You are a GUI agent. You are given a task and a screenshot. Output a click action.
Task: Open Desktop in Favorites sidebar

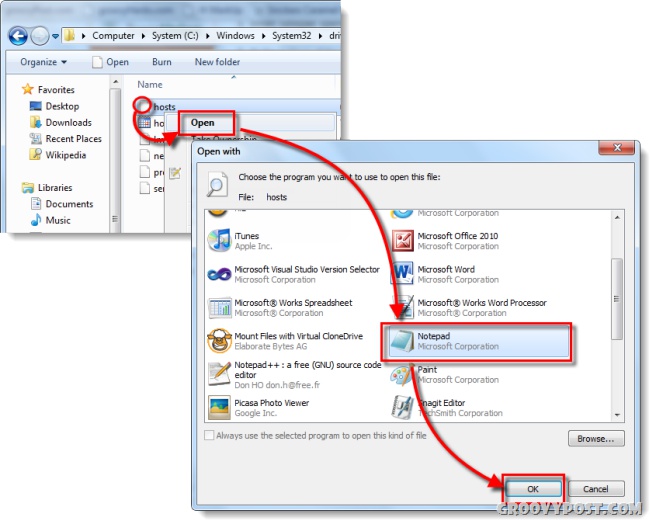click(x=54, y=106)
